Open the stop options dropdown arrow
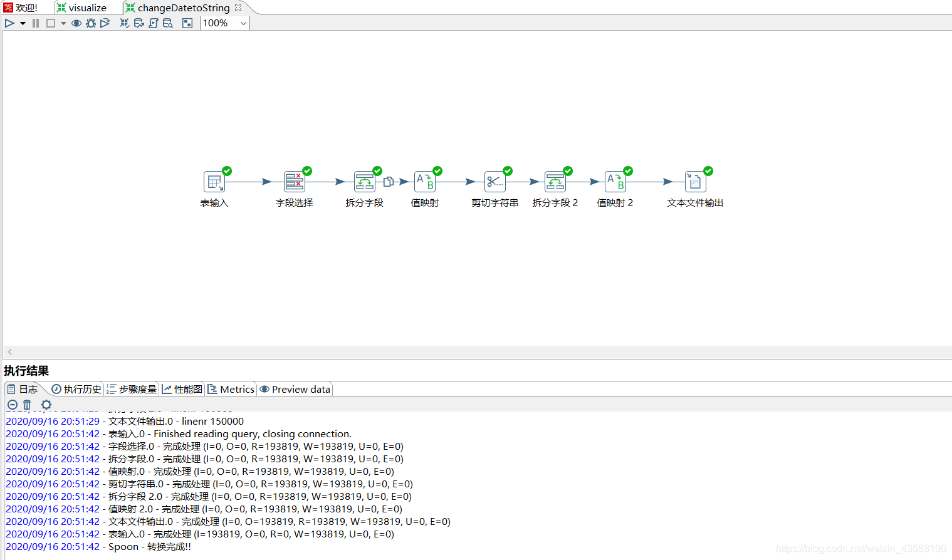 click(x=63, y=23)
